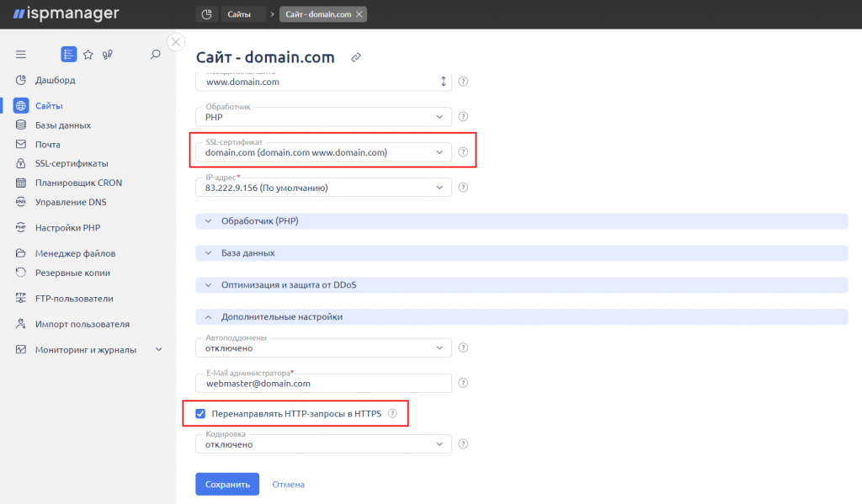Click the link icon next to site title
862x504 pixels.
(x=356, y=57)
